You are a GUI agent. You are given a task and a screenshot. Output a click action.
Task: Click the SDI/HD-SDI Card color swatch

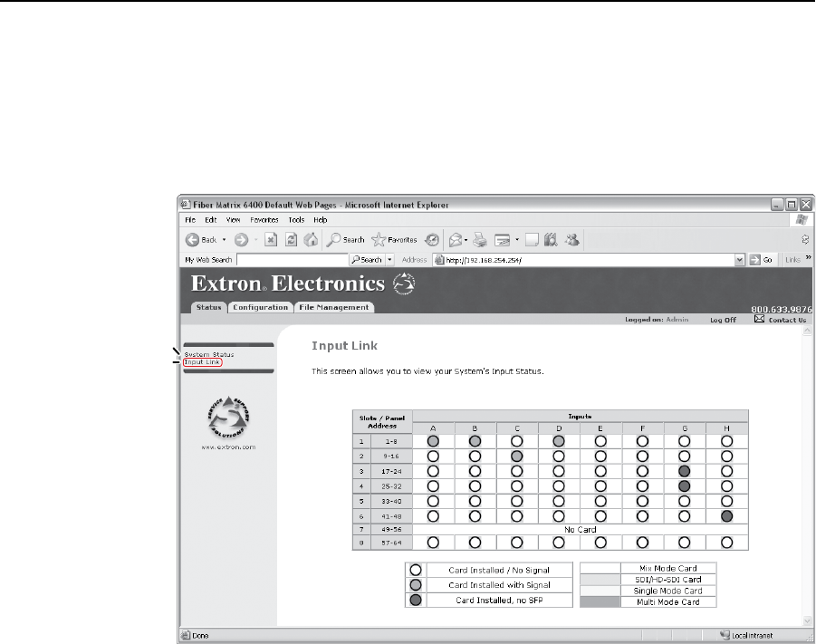[x=600, y=580]
